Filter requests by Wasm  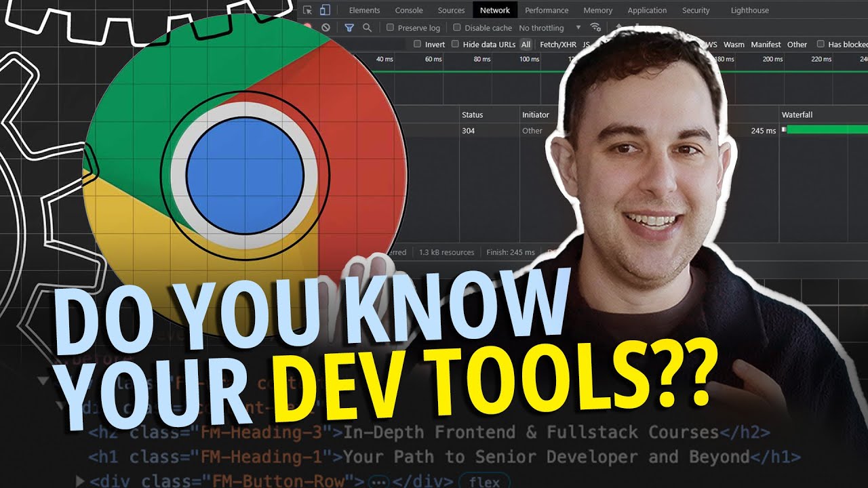click(x=734, y=44)
